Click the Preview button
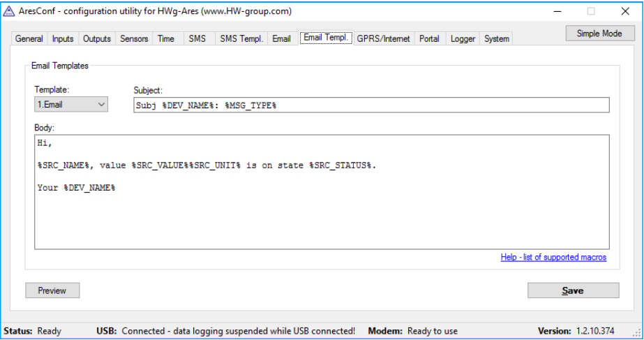This screenshot has width=644, height=340. click(x=52, y=290)
